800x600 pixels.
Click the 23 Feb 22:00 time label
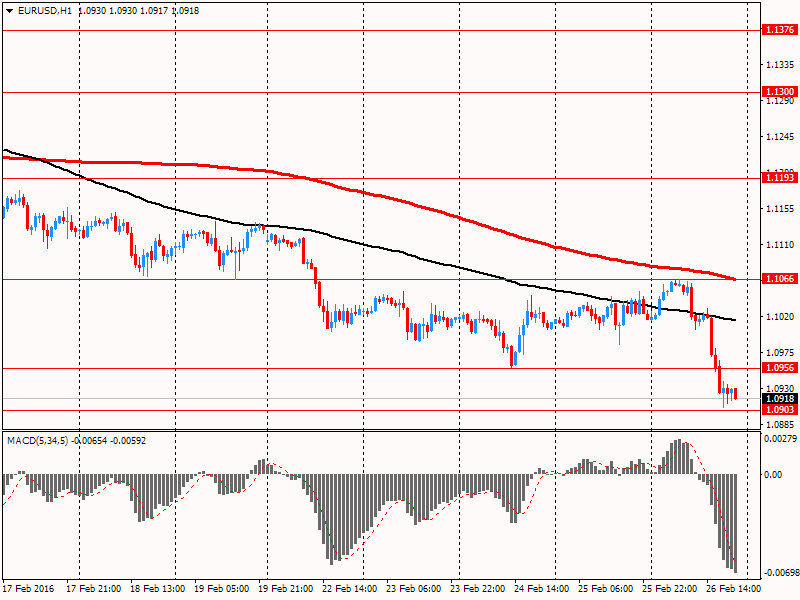pyautogui.click(x=478, y=588)
